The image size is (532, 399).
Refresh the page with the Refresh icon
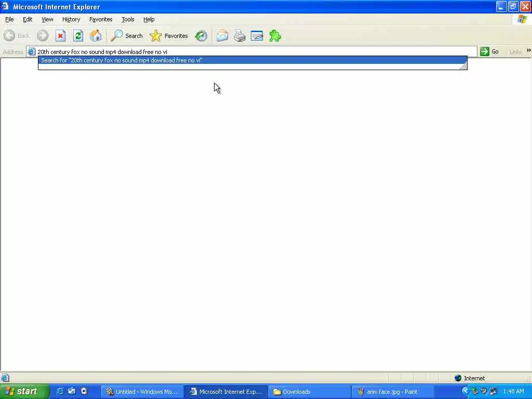(x=78, y=36)
